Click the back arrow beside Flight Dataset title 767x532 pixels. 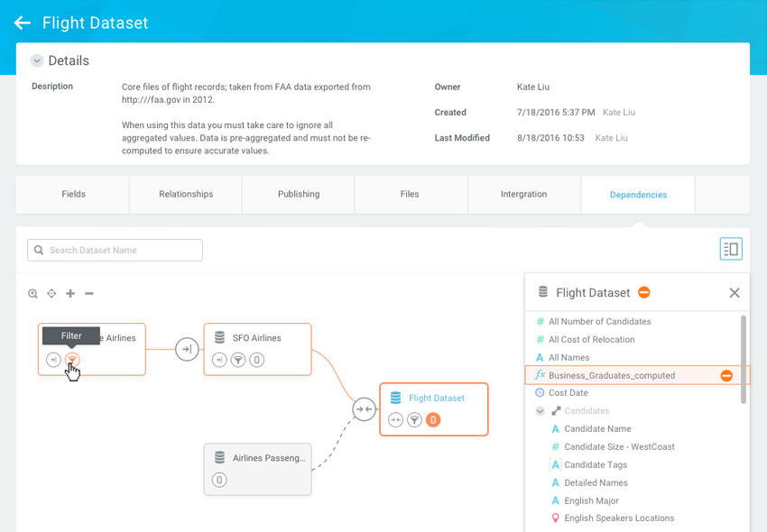click(x=23, y=23)
